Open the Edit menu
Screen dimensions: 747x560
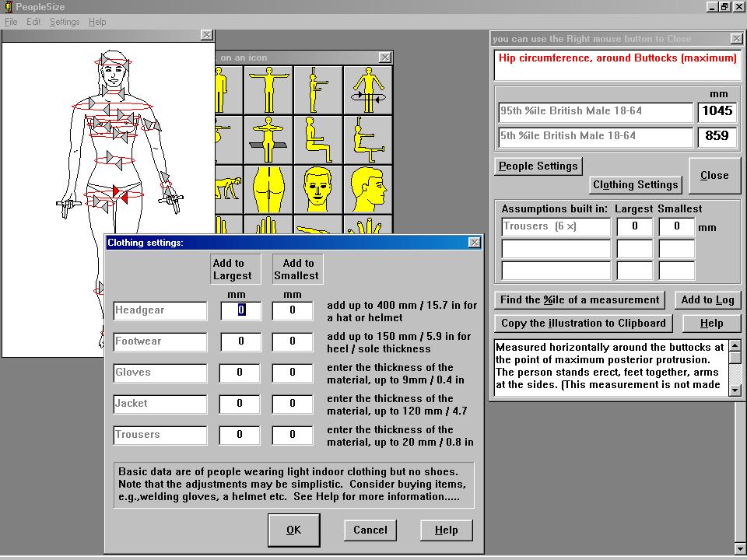[33, 22]
